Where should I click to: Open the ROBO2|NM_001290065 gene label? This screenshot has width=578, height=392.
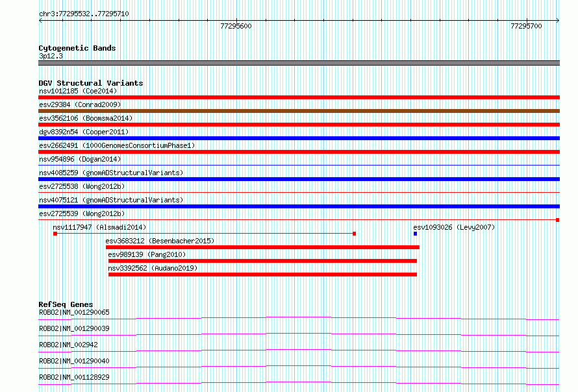click(x=74, y=312)
